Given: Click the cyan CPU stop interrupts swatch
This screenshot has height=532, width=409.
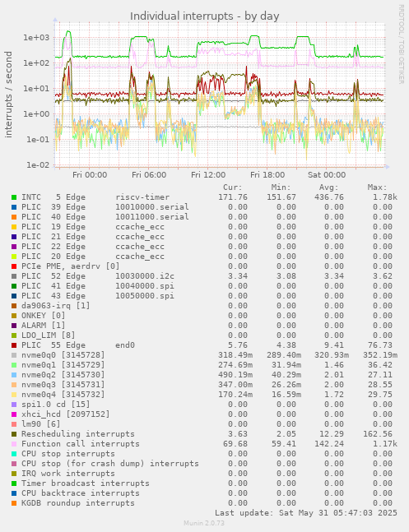Looking at the screenshot, I should 14,454.
